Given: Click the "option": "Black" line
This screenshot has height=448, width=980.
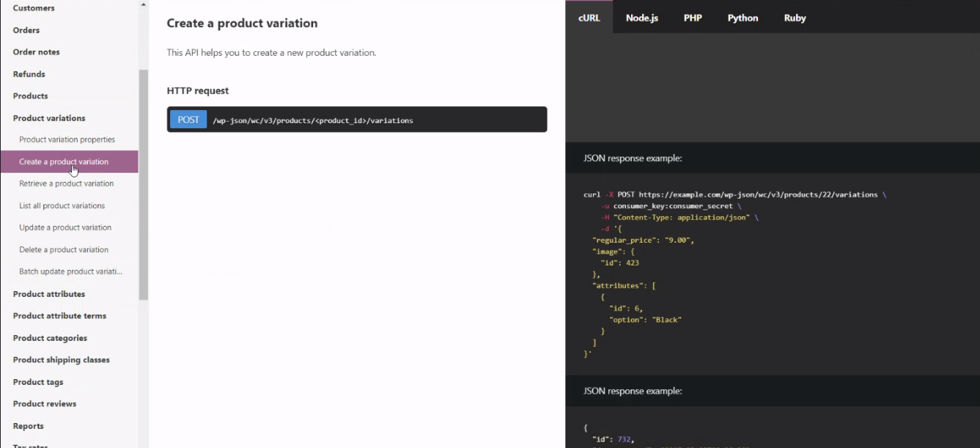Looking at the screenshot, I should [x=645, y=320].
